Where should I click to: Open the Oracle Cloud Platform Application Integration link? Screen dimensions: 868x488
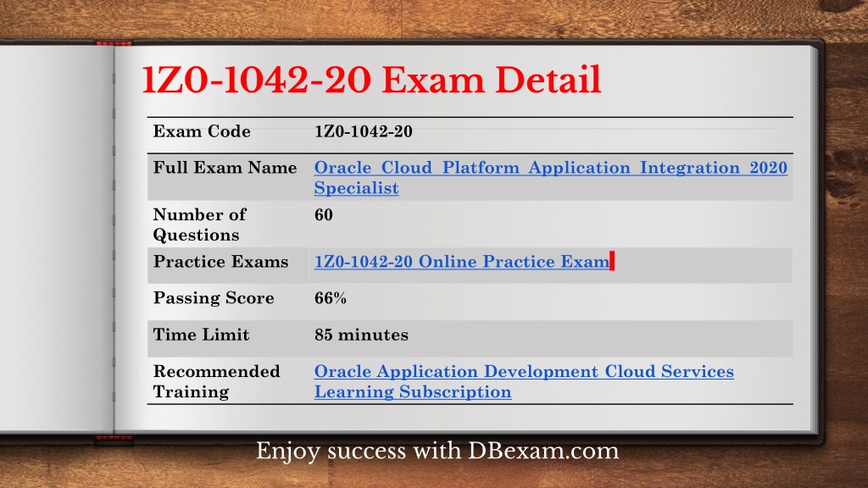click(x=550, y=178)
